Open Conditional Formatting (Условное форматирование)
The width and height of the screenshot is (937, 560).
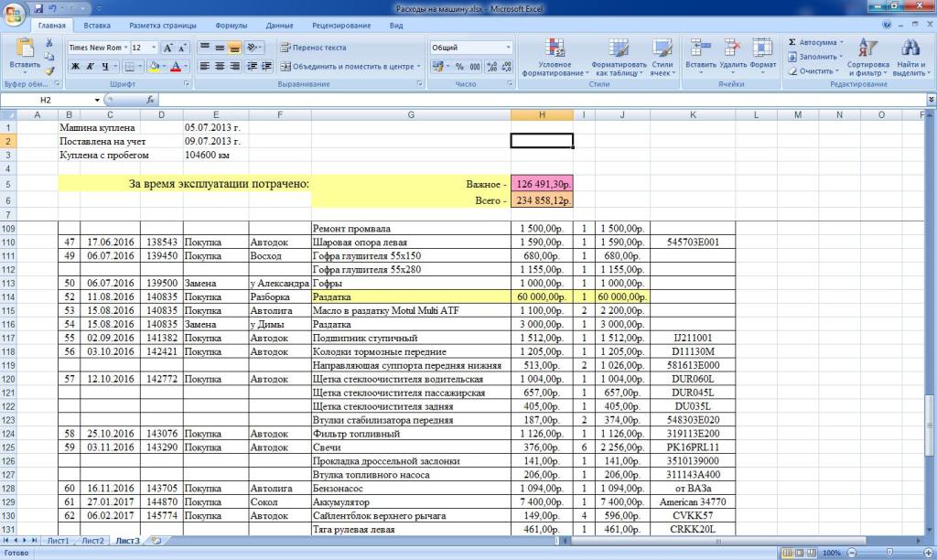point(554,57)
